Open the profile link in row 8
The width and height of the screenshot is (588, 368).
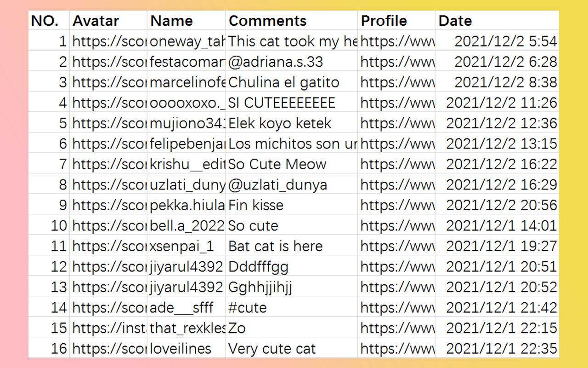(x=396, y=184)
